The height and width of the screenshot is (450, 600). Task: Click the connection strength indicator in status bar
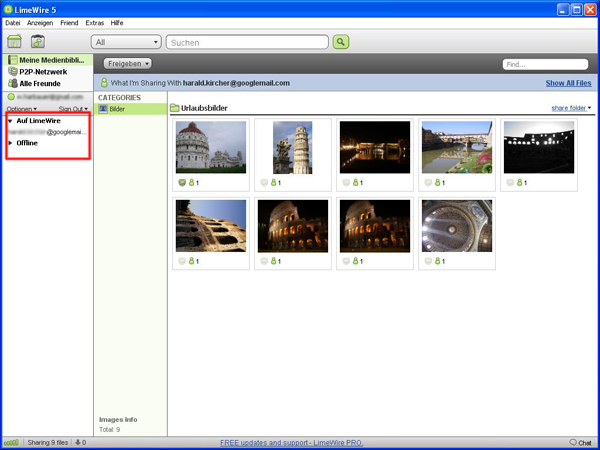click(11, 442)
